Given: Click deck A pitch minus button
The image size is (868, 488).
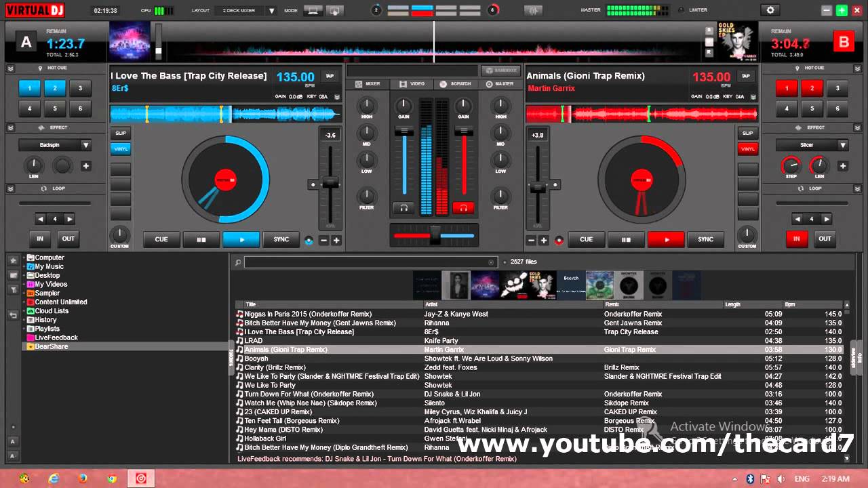Looking at the screenshot, I should pyautogui.click(x=323, y=240).
